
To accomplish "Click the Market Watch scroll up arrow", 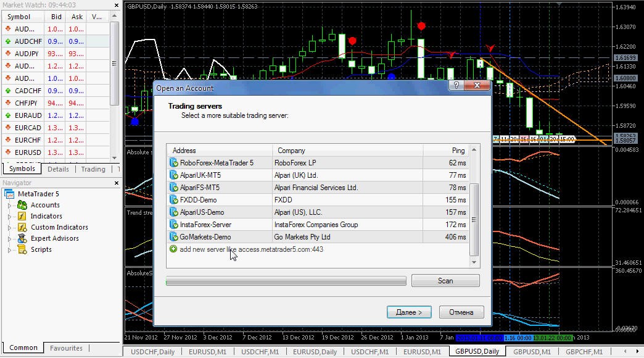I will coord(115,16).
